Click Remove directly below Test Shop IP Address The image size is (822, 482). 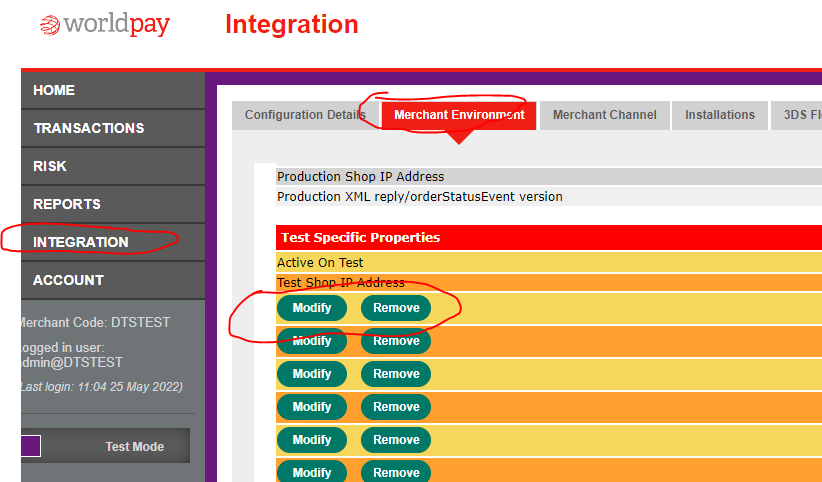click(396, 308)
